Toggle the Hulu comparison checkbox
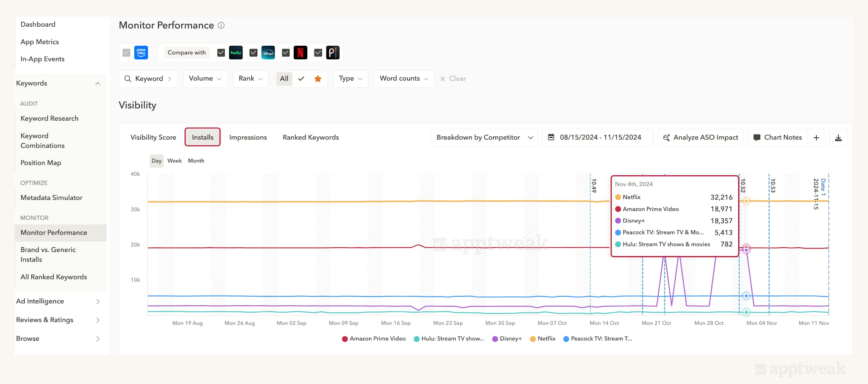Screen dimensions: 868x384 tap(221, 52)
